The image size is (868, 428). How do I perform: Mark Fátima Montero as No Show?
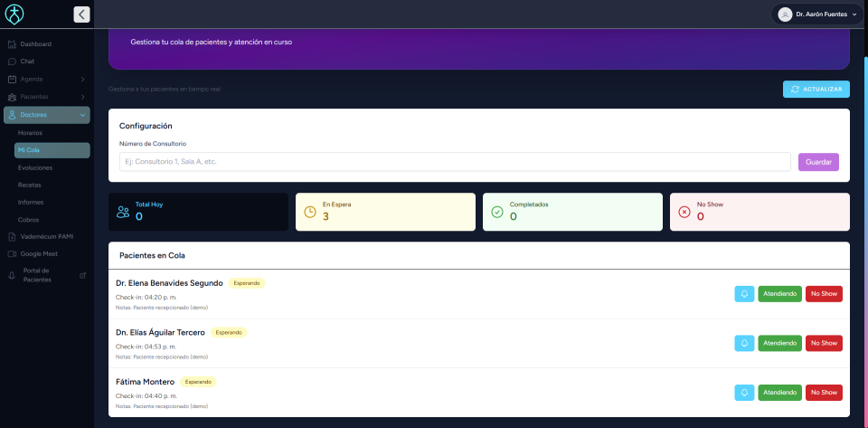click(823, 392)
